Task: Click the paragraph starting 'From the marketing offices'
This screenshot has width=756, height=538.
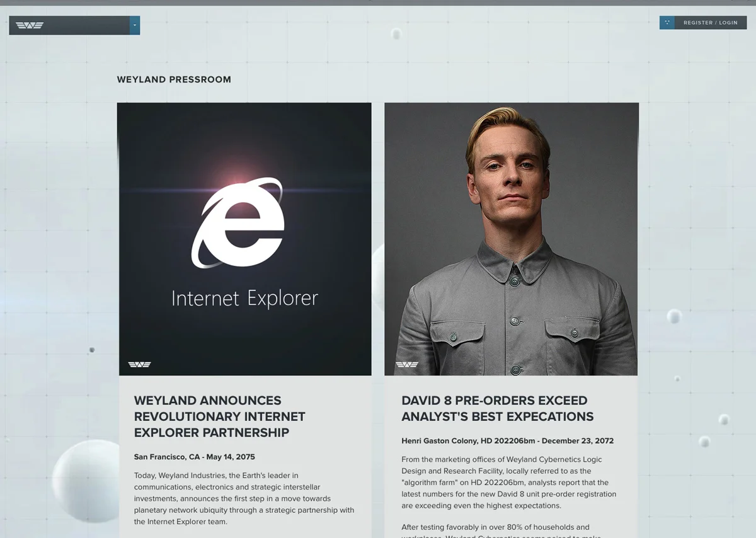Action: [x=509, y=482]
